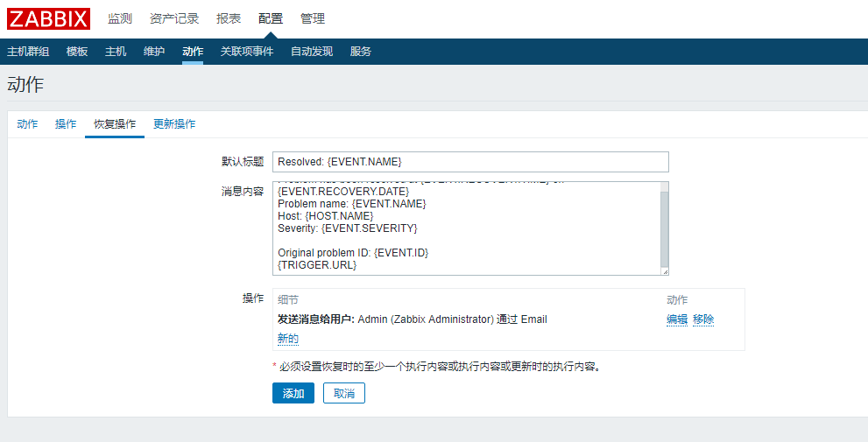Click the ZABBIX logo
The width and height of the screenshot is (868, 442).
tap(49, 18)
